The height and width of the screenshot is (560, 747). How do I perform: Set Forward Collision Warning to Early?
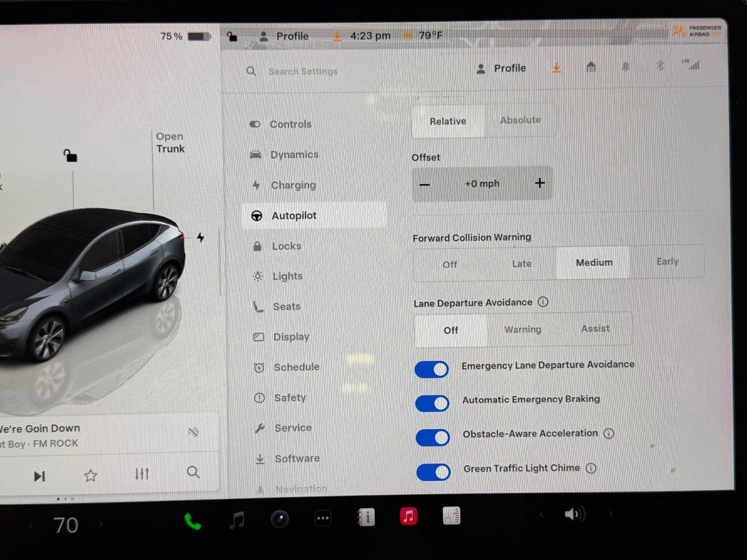[x=667, y=262]
